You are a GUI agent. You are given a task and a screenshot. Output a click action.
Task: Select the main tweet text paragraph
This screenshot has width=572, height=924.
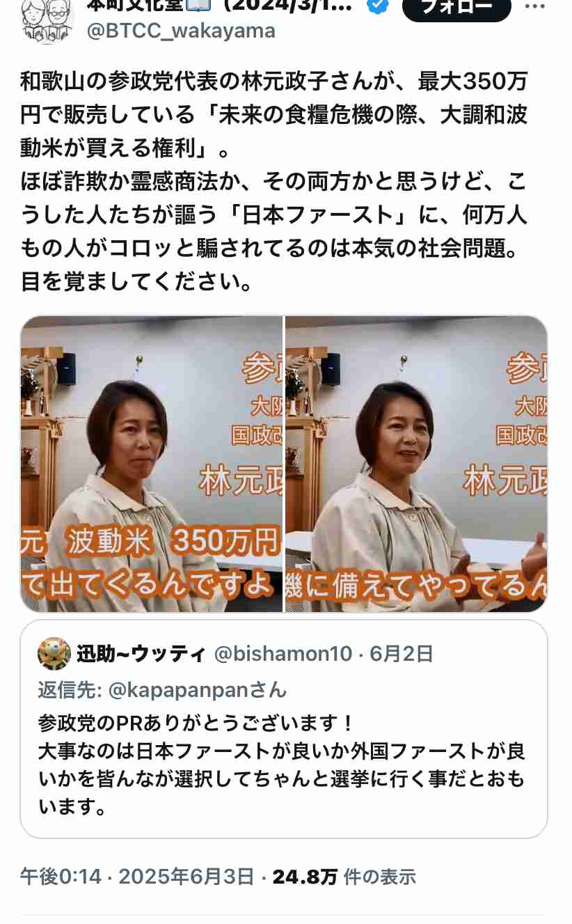point(274,182)
